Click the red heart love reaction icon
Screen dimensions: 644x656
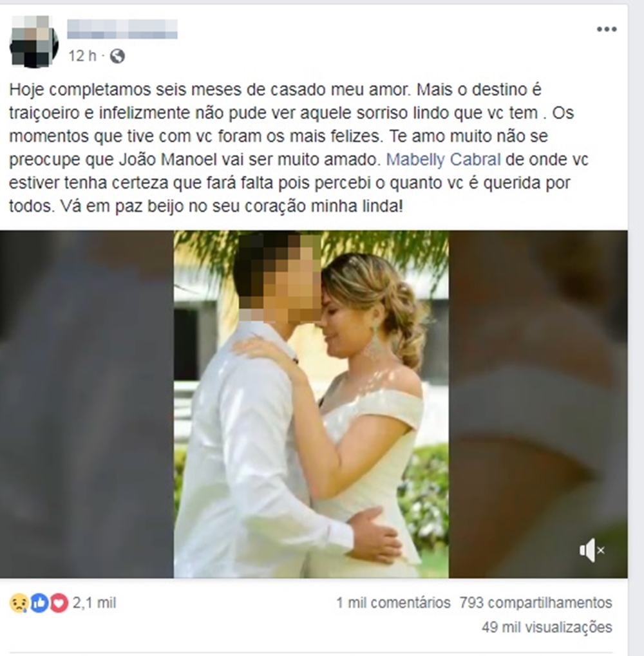(x=59, y=603)
